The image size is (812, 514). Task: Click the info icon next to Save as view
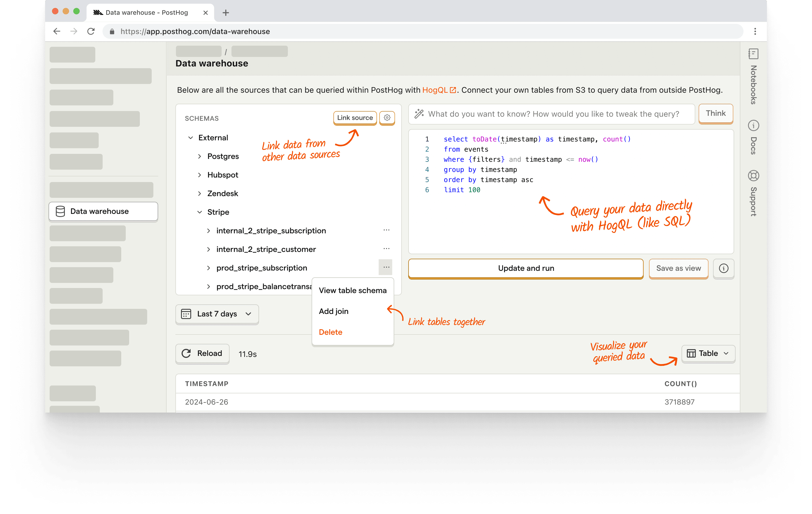(723, 268)
